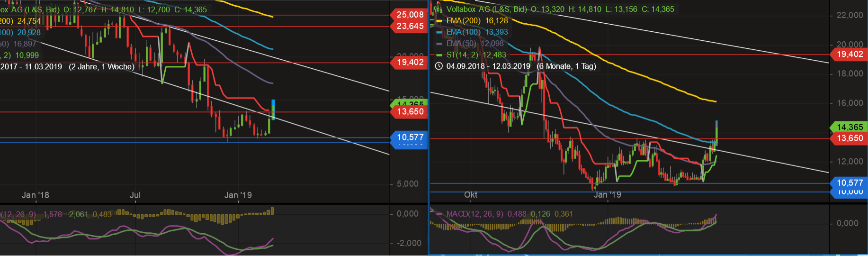
Task: Select the 19,402 price tag in the right chart
Action: pos(849,54)
